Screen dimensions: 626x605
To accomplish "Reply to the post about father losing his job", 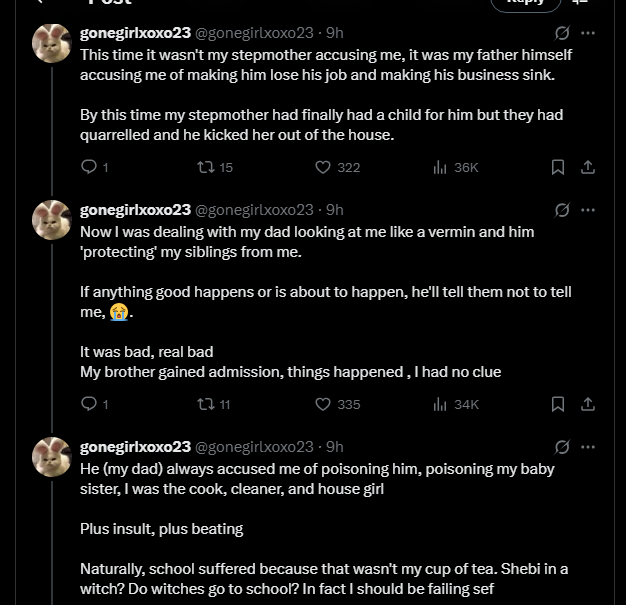I will [x=89, y=167].
